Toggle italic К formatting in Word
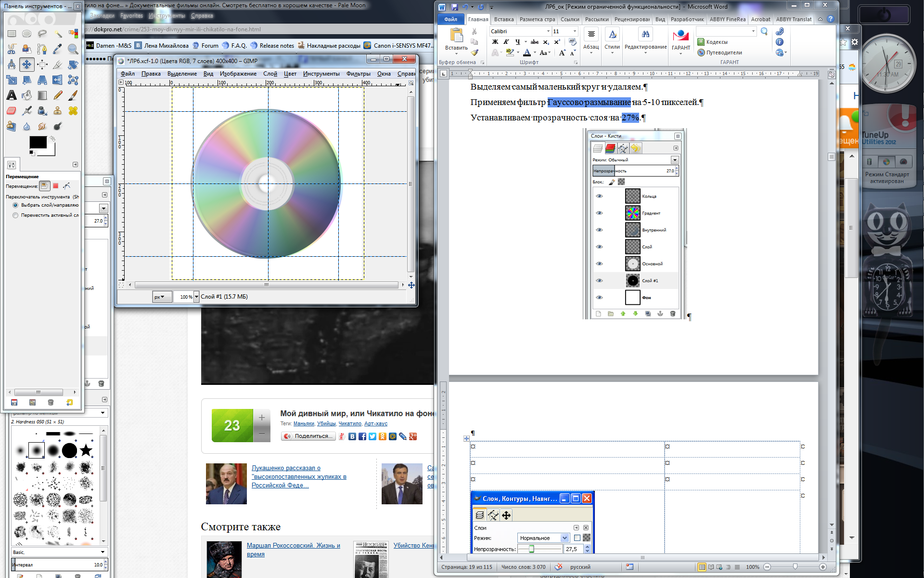924x578 pixels. point(506,42)
